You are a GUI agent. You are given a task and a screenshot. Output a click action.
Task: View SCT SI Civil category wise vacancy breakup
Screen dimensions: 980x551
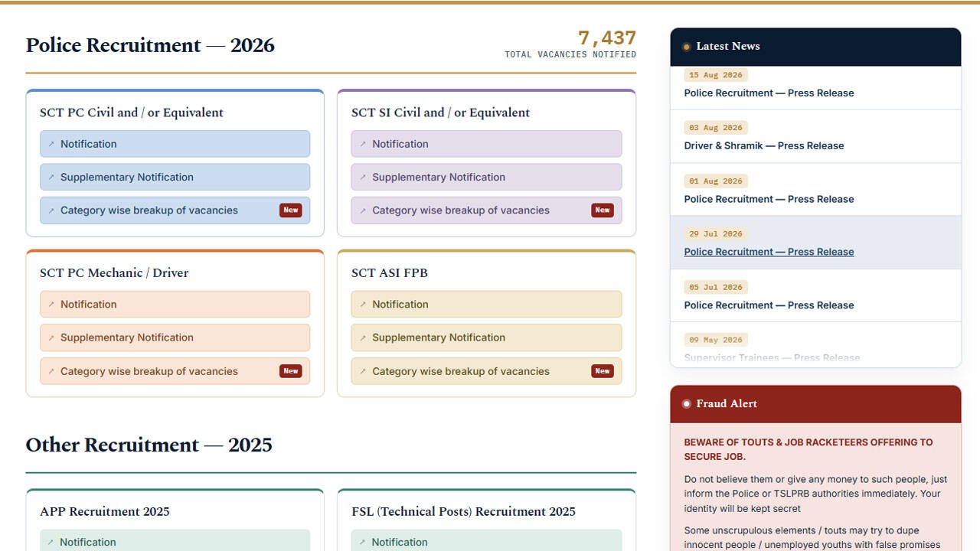pos(486,210)
